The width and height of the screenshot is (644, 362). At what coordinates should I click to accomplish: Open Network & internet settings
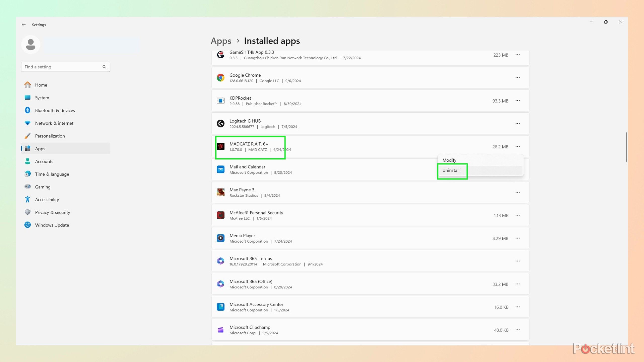tap(66, 123)
